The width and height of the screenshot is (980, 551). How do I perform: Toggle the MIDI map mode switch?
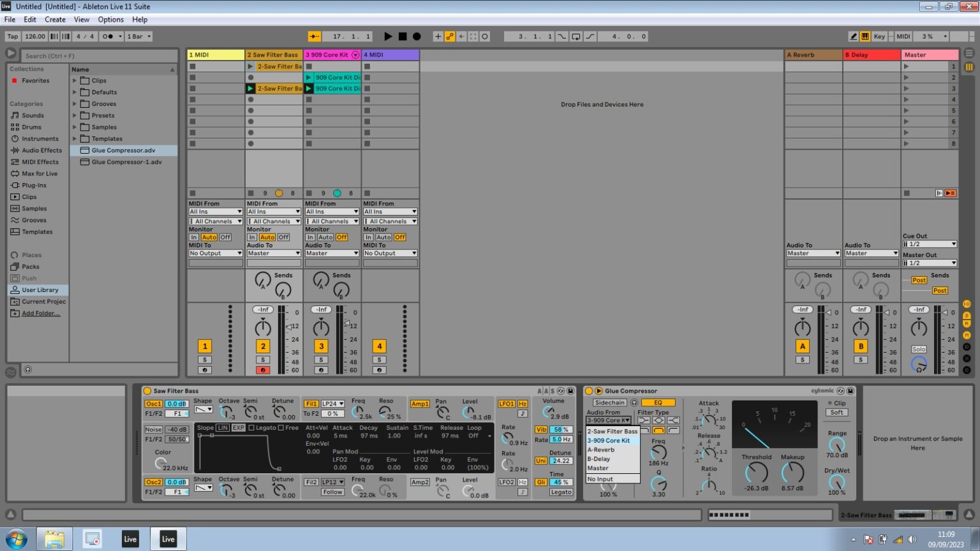coord(903,36)
